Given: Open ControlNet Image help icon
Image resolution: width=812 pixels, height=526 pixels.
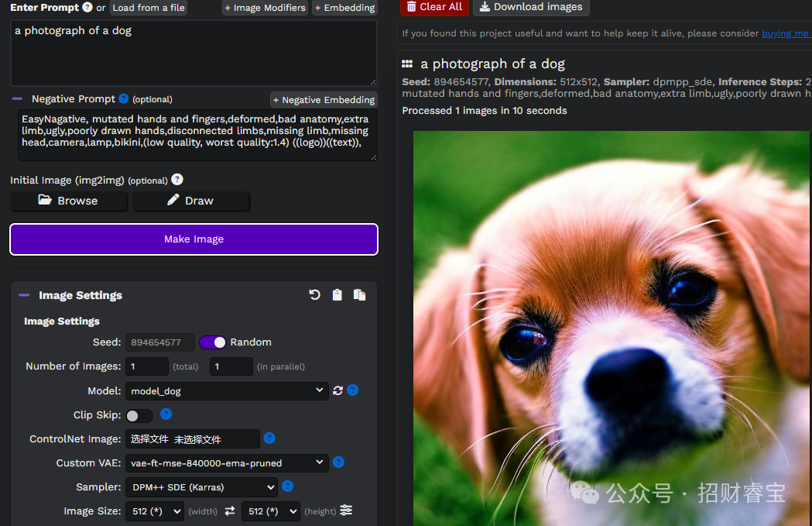Looking at the screenshot, I should pos(269,438).
